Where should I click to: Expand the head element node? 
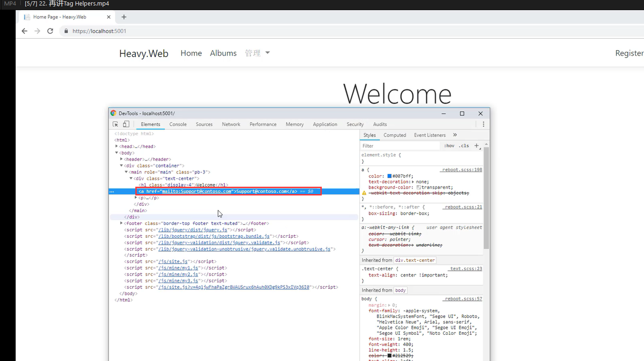click(117, 146)
